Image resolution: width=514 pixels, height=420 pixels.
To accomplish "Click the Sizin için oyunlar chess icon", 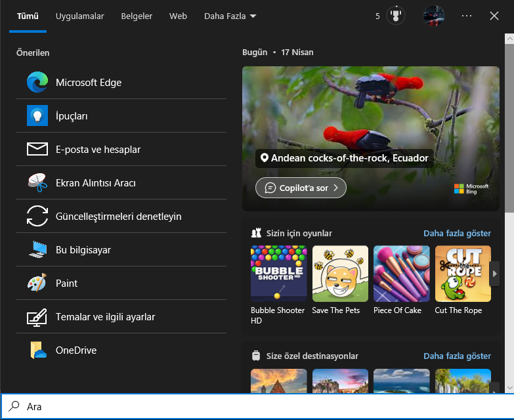I will (x=257, y=233).
